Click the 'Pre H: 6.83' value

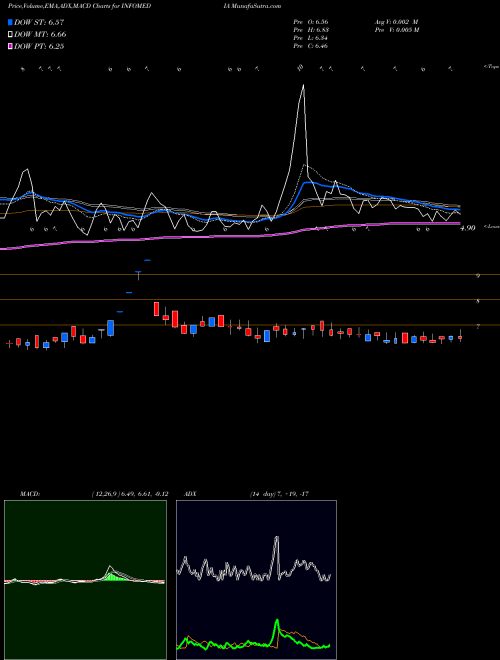pyautogui.click(x=311, y=30)
